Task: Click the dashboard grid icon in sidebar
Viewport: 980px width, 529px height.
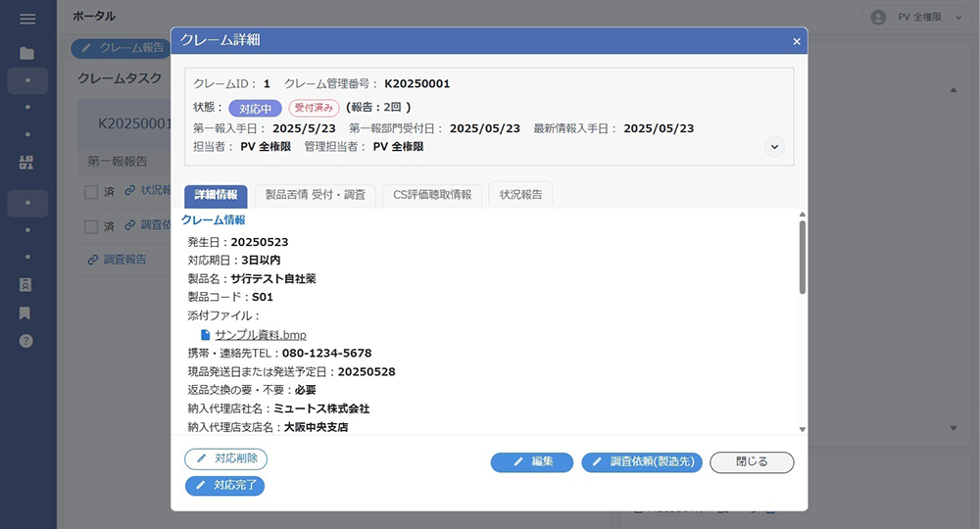Action: point(26,163)
